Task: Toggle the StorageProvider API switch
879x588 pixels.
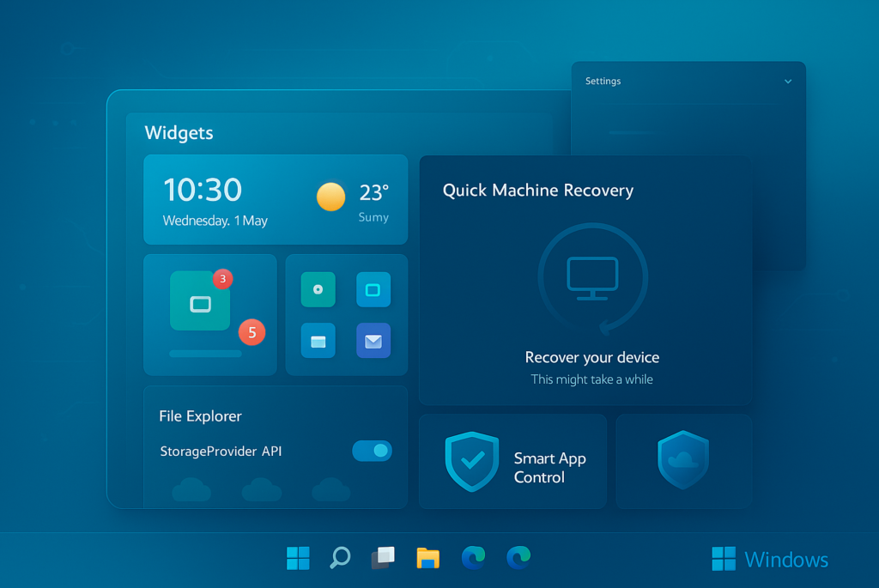Action: tap(372, 451)
